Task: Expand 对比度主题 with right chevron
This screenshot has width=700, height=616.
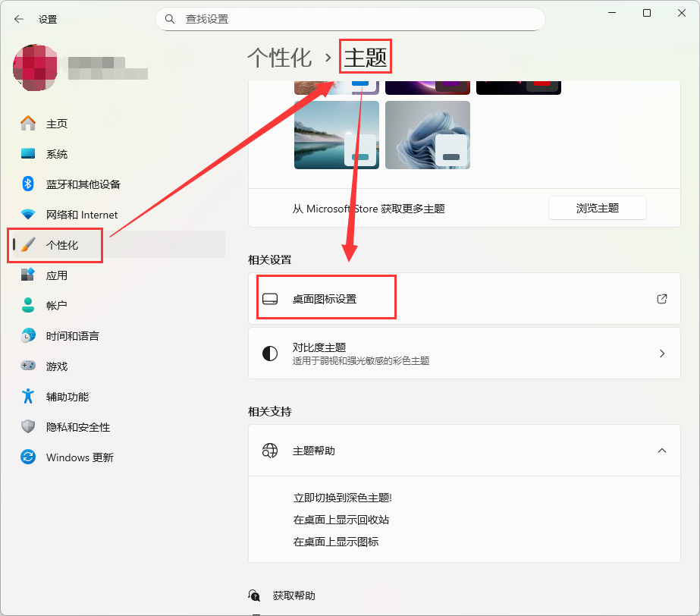Action: [661, 354]
